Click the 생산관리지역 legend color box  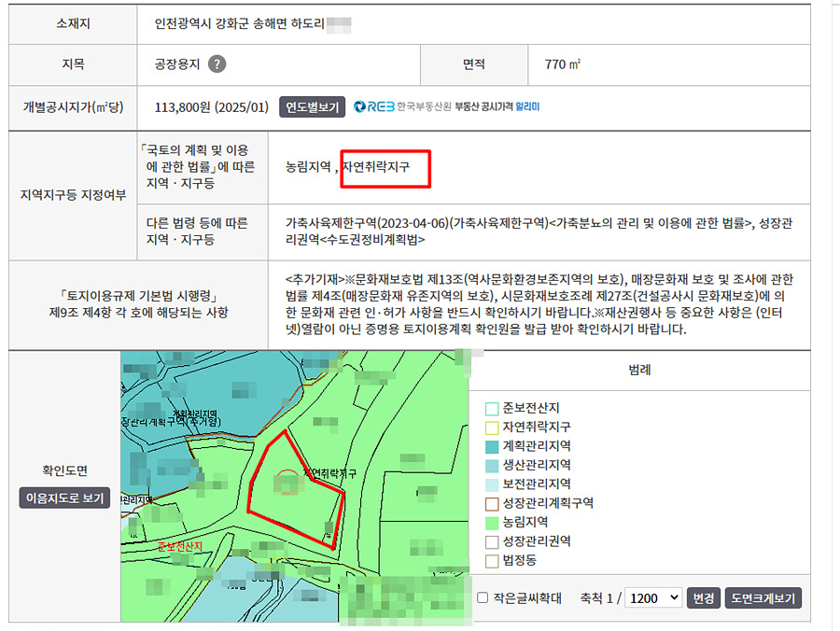(492, 465)
